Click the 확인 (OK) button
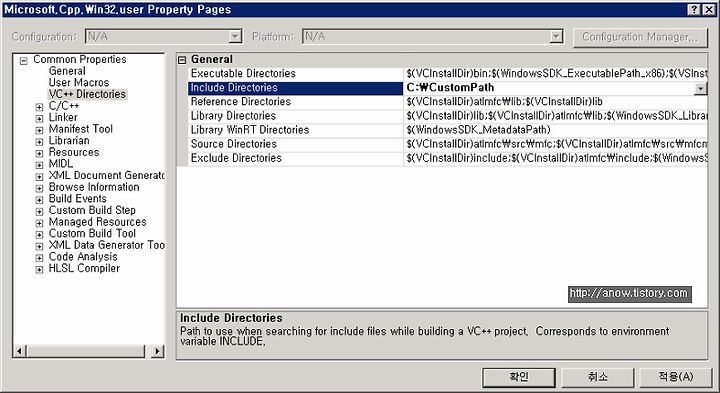 coord(519,377)
